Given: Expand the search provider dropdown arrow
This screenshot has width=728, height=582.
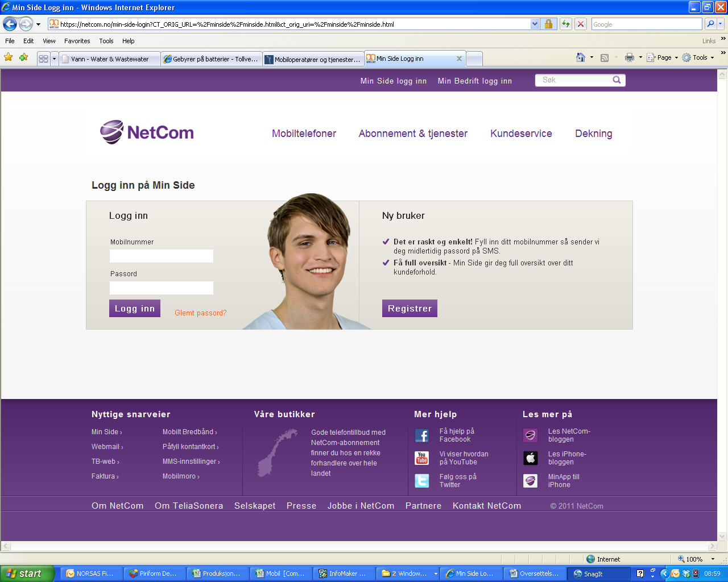Looking at the screenshot, I should coord(720,24).
